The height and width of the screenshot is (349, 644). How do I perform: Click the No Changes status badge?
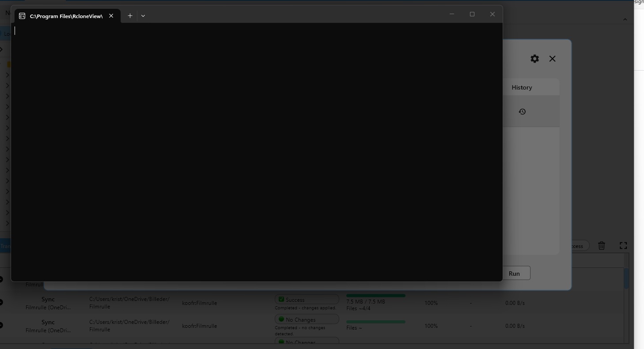(x=306, y=319)
